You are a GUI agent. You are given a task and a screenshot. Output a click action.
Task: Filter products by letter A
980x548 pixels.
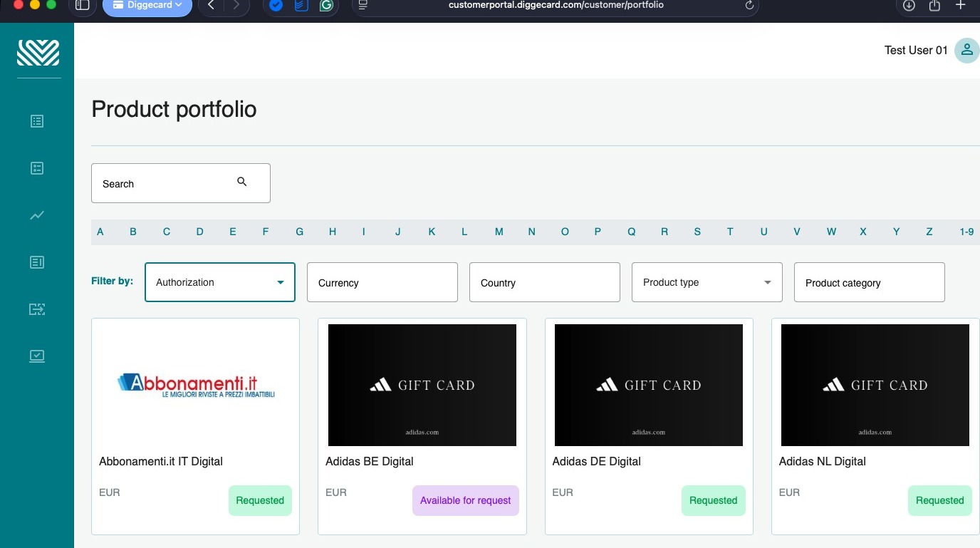100,232
